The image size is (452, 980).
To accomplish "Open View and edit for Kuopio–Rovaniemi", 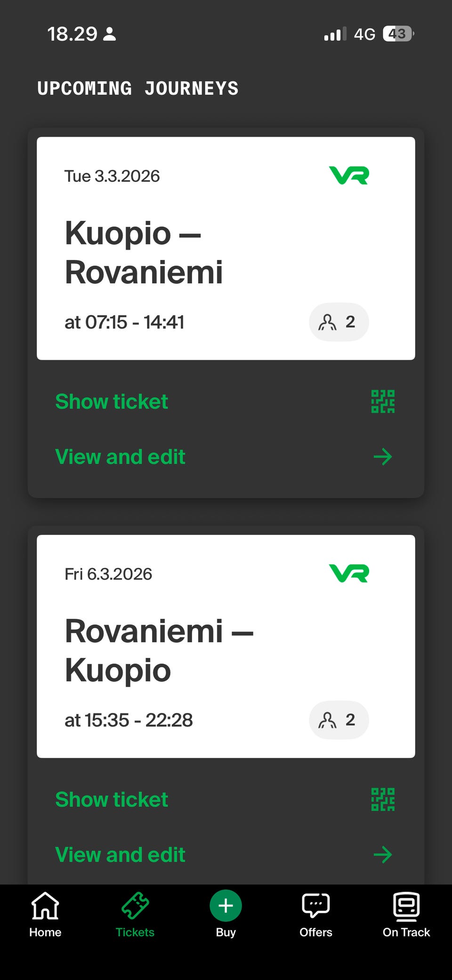I will 120,457.
